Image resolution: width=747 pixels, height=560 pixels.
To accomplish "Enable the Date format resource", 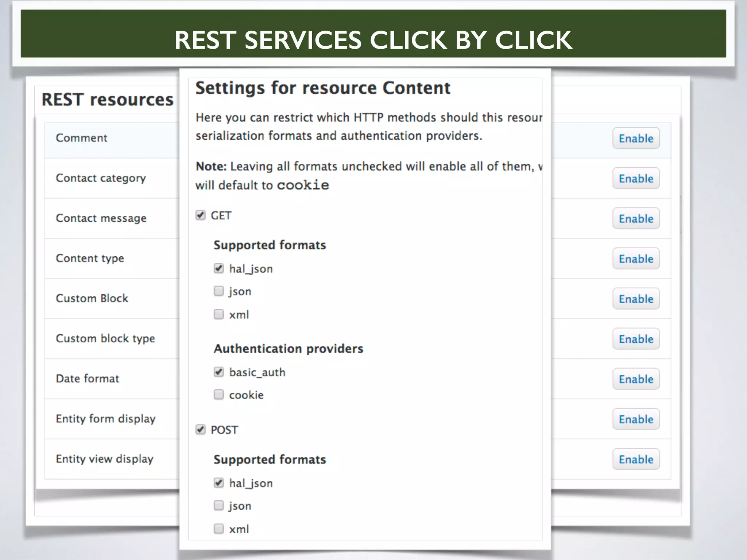I will (x=636, y=379).
